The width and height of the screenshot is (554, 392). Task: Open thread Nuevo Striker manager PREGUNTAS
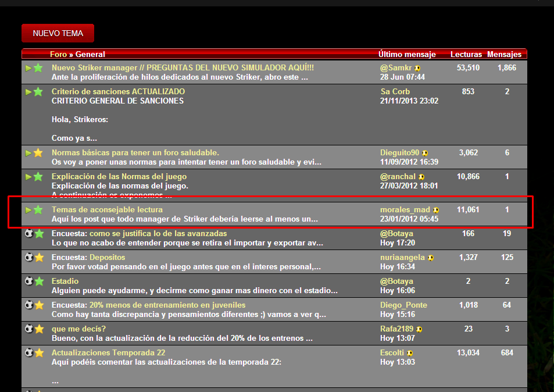point(183,67)
